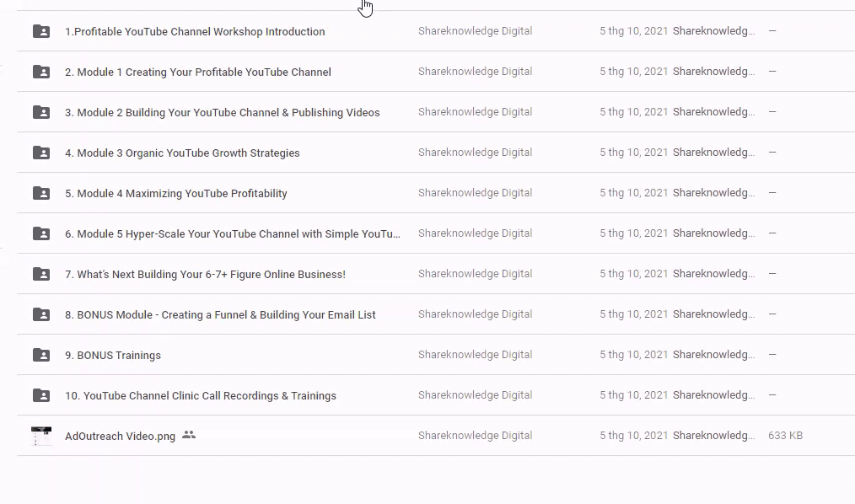Viewport: 855px width, 504px height.
Task: Open 7. What's Next Building Your Business folder
Action: (205, 275)
